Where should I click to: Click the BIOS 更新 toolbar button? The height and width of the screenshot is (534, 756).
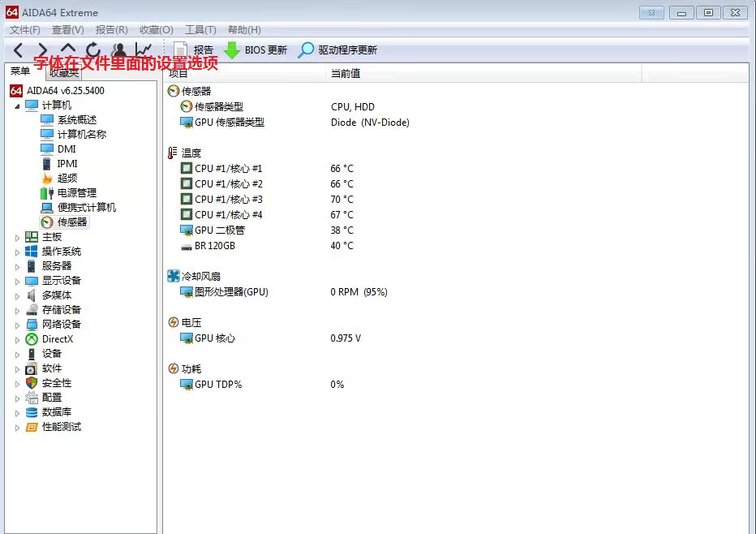[256, 50]
